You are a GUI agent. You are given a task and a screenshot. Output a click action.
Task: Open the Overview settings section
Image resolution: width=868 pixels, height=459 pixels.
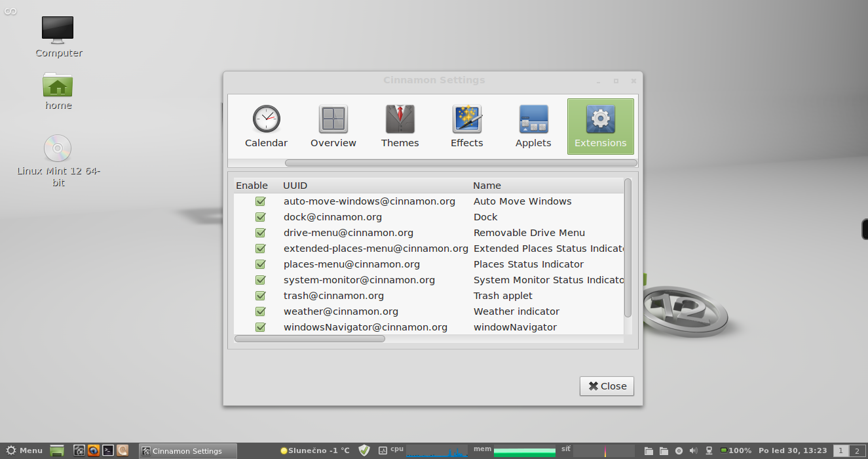coord(333,127)
